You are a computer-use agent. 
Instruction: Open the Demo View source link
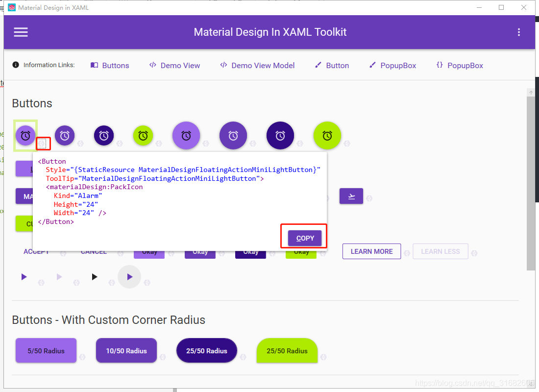[174, 65]
